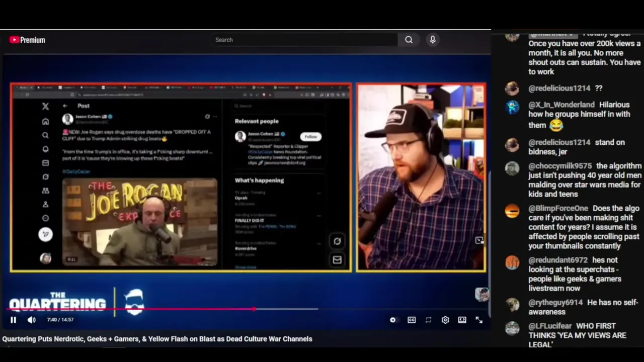Image resolution: width=644 pixels, height=362 pixels.
Task: Open X Notifications bell icon
Action: click(45, 149)
